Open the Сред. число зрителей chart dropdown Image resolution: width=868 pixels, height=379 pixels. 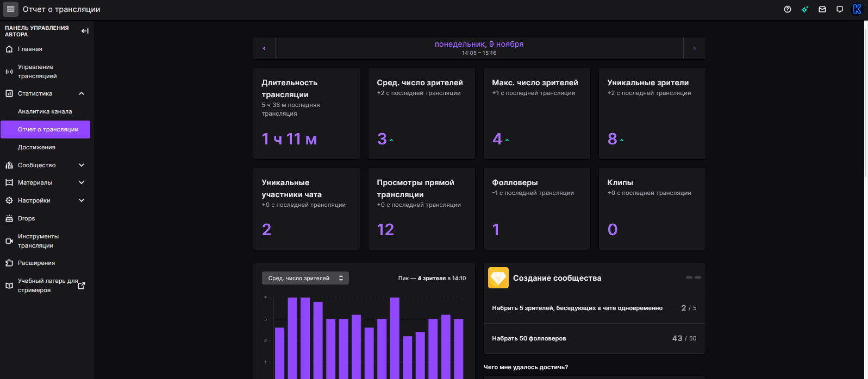pyautogui.click(x=305, y=278)
